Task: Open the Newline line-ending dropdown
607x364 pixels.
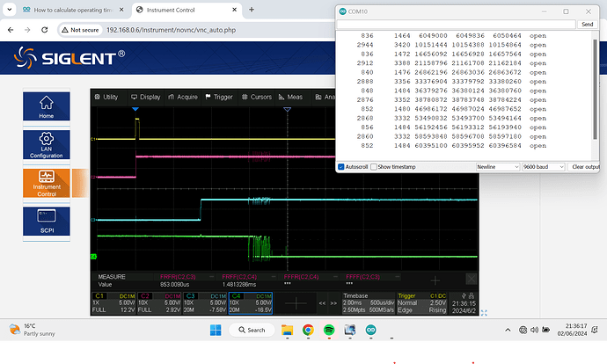Action: tap(497, 167)
